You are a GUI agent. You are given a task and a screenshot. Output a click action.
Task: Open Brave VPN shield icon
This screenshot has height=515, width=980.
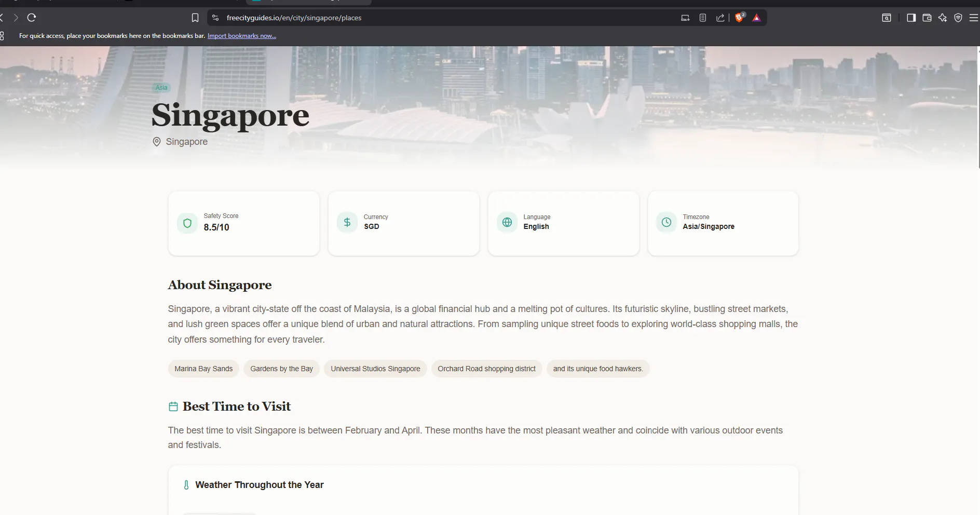958,18
